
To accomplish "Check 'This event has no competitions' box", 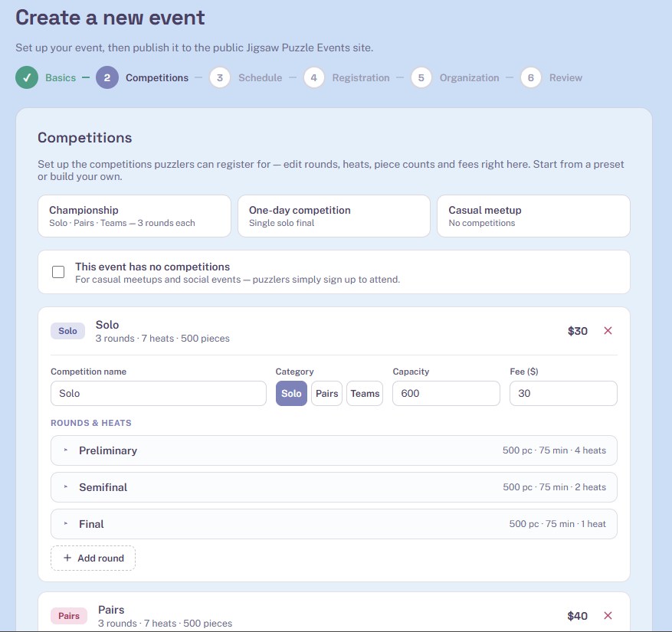I will pyautogui.click(x=58, y=272).
